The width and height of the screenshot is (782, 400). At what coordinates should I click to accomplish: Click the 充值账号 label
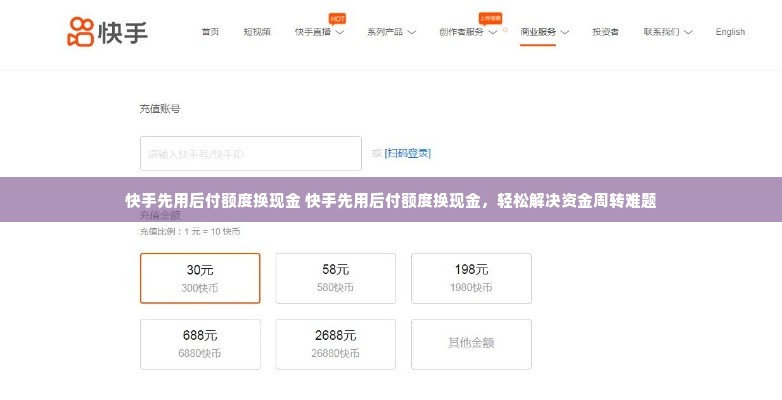[x=160, y=109]
